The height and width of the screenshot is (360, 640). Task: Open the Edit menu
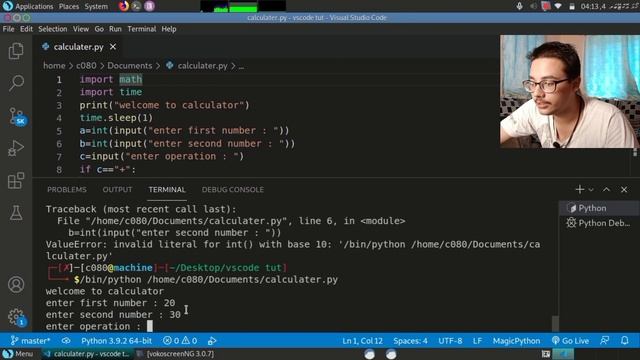pos(26,29)
